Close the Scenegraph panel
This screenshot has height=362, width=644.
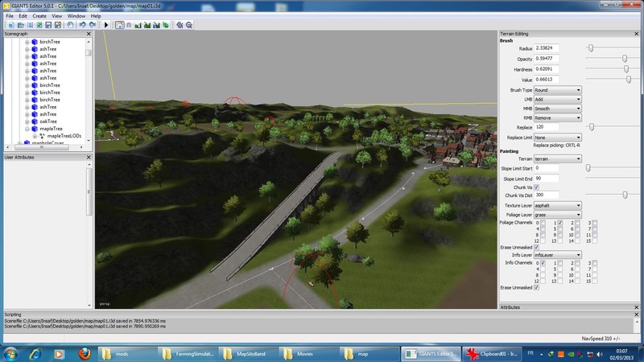coord(89,34)
